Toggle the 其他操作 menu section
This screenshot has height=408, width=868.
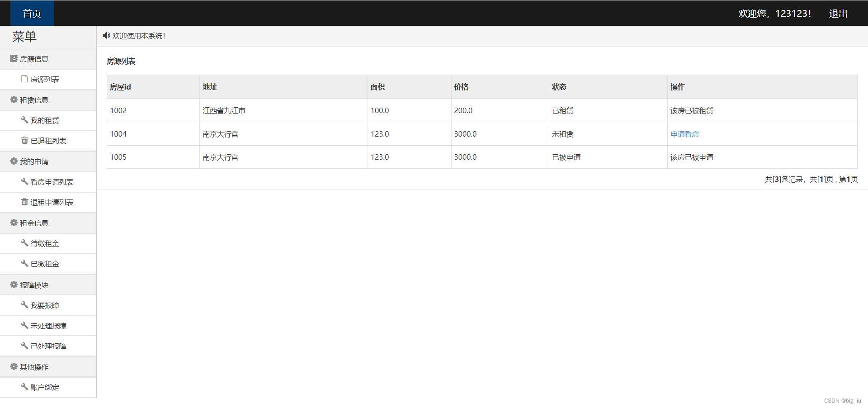click(x=48, y=367)
